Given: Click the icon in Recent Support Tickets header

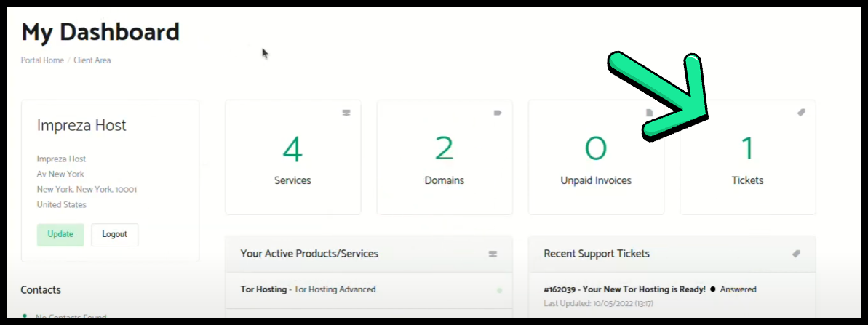Looking at the screenshot, I should point(796,254).
